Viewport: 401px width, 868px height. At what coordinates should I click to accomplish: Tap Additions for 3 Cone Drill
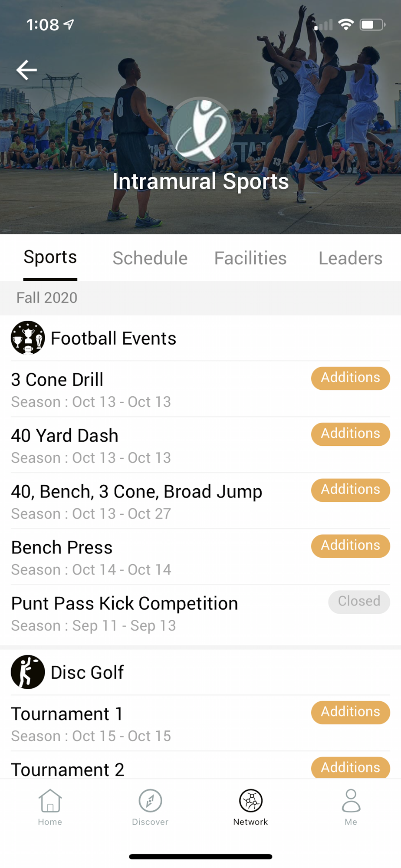pos(351,378)
